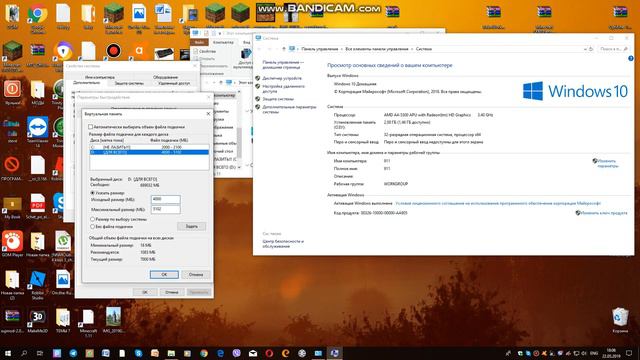Screen dimensions: 640x360
Task: Select 'Указать размер' custom size radio button
Action: [x=93, y=193]
